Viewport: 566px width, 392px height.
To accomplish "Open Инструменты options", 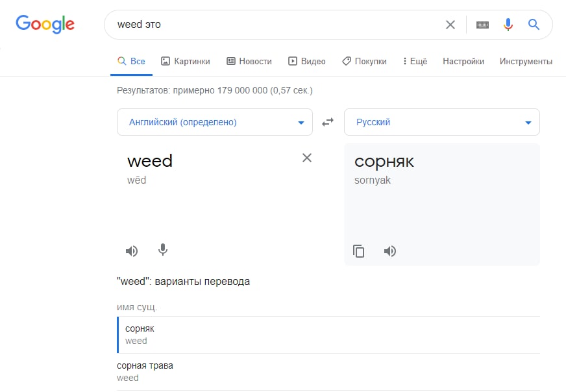I will click(x=526, y=62).
